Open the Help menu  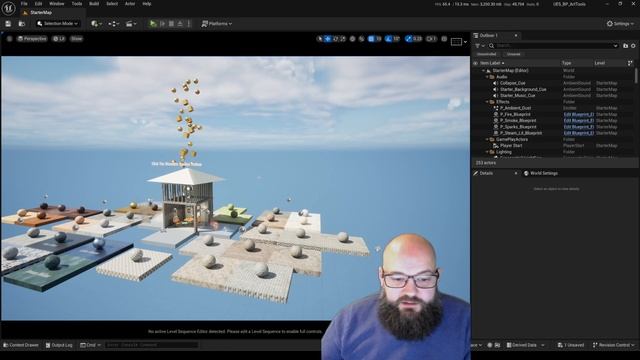(x=147, y=4)
